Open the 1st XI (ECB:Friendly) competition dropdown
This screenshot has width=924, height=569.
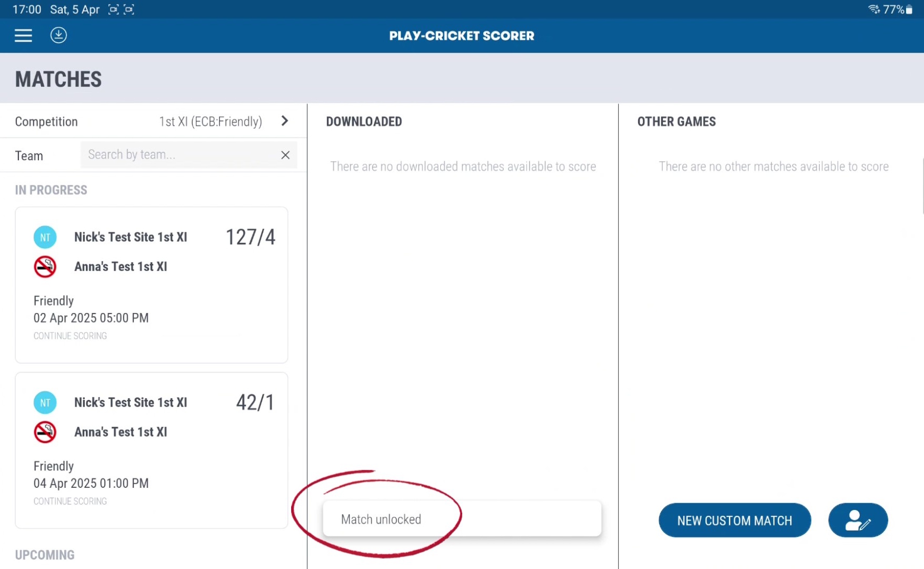[211, 122]
